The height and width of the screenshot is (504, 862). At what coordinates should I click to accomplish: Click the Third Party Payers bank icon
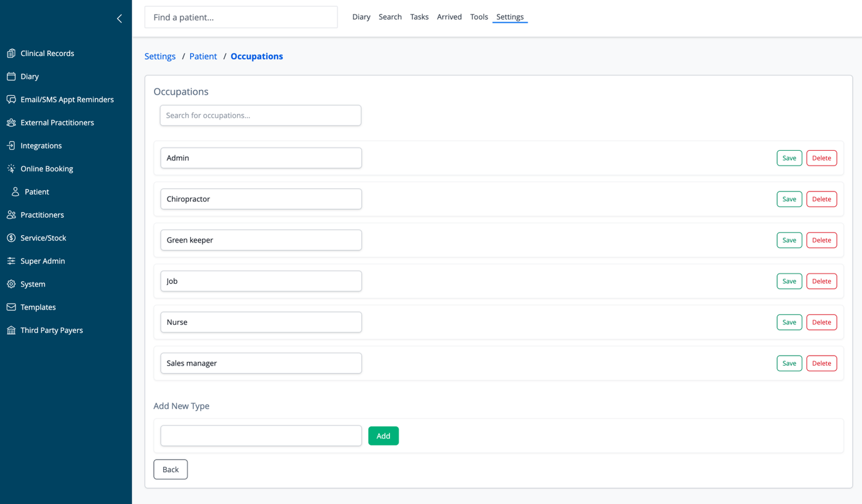pyautogui.click(x=11, y=330)
